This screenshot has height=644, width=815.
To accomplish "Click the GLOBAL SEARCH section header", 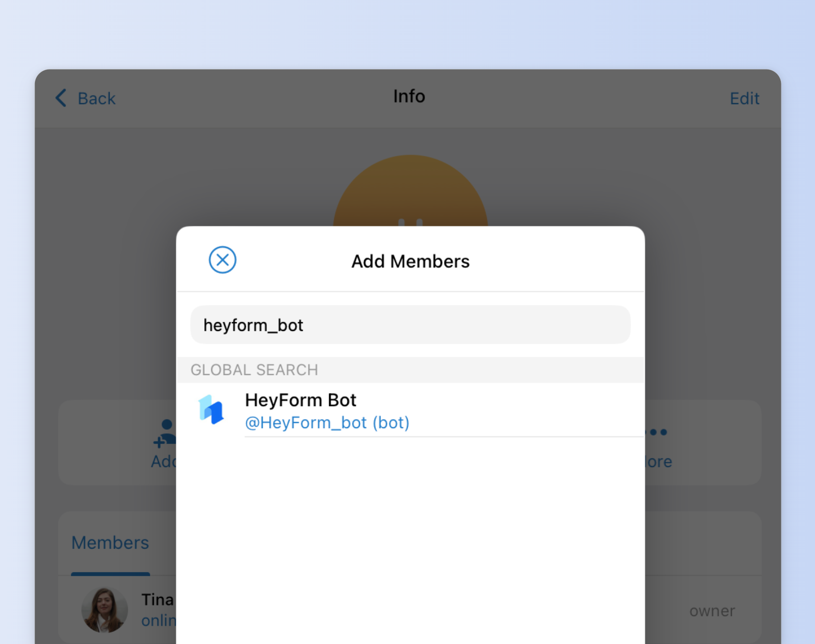I will (254, 369).
